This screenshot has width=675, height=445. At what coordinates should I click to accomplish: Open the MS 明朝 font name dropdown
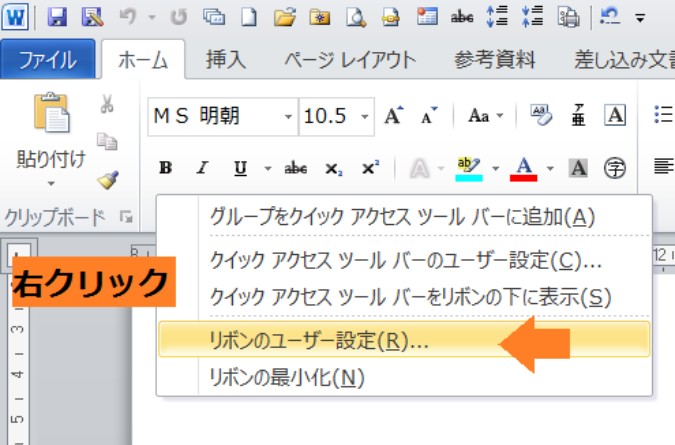coord(289,116)
